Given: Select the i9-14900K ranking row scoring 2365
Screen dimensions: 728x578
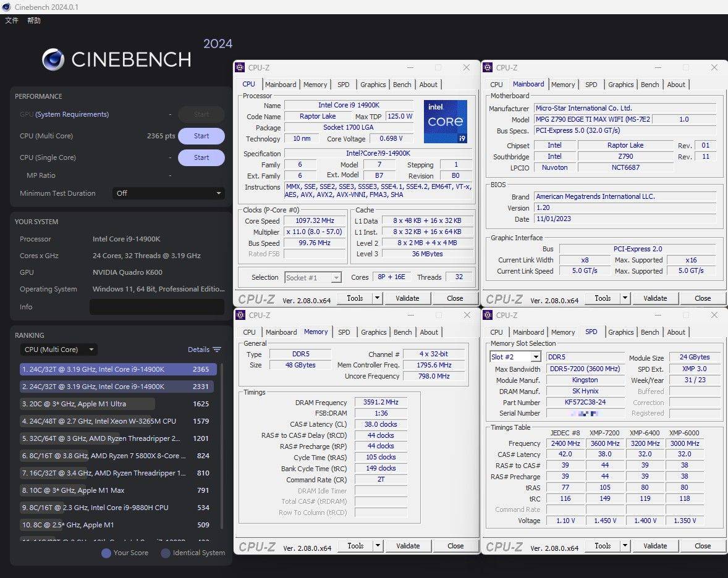Looking at the screenshot, I should point(119,369).
